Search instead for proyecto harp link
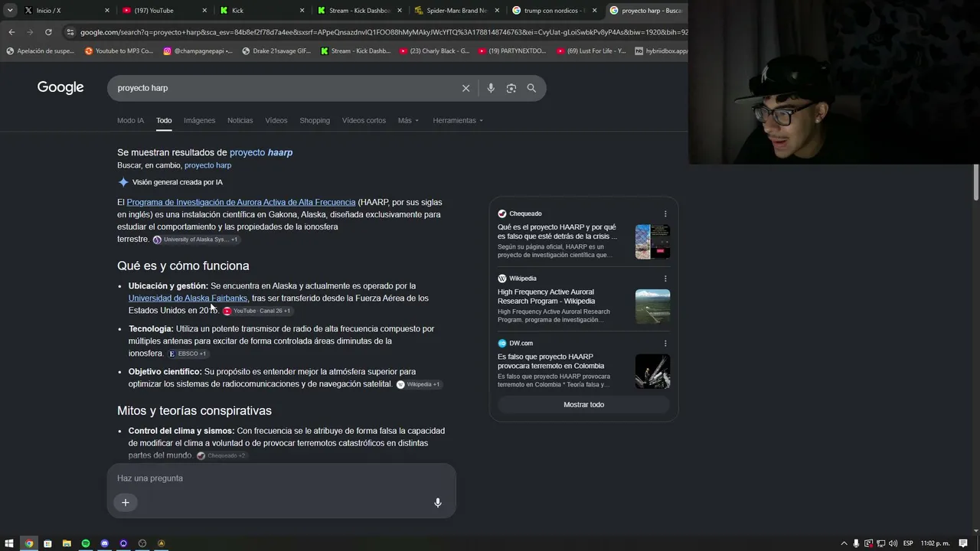The height and width of the screenshot is (551, 980). pos(207,165)
